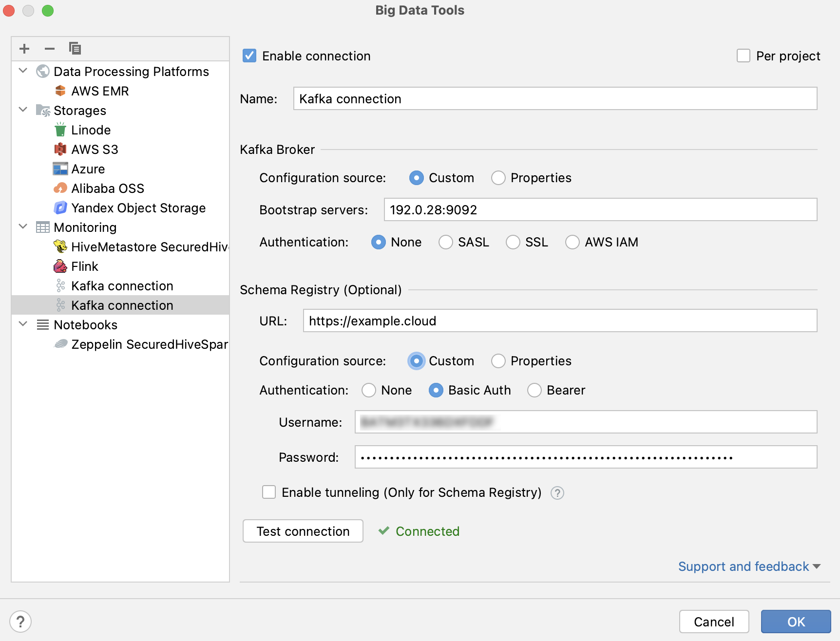The image size is (840, 641).
Task: Select None for Schema Registry authentication
Action: tap(369, 390)
